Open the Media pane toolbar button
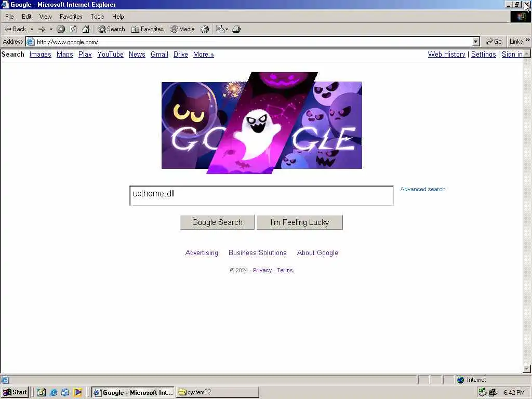 182,29
